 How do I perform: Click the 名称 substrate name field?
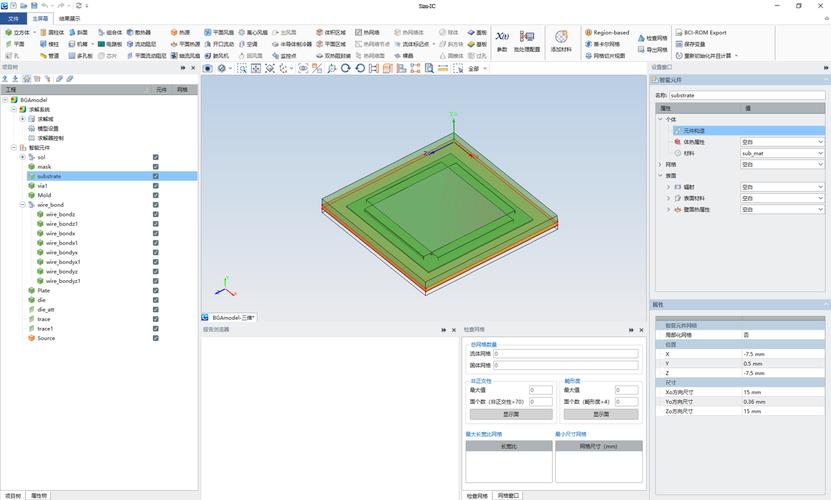click(747, 95)
